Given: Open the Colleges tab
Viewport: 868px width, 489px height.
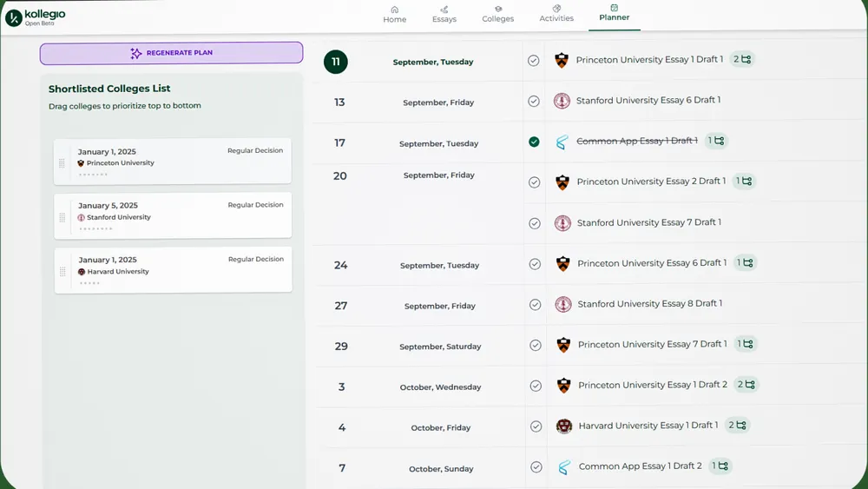Looking at the screenshot, I should 497,15.
